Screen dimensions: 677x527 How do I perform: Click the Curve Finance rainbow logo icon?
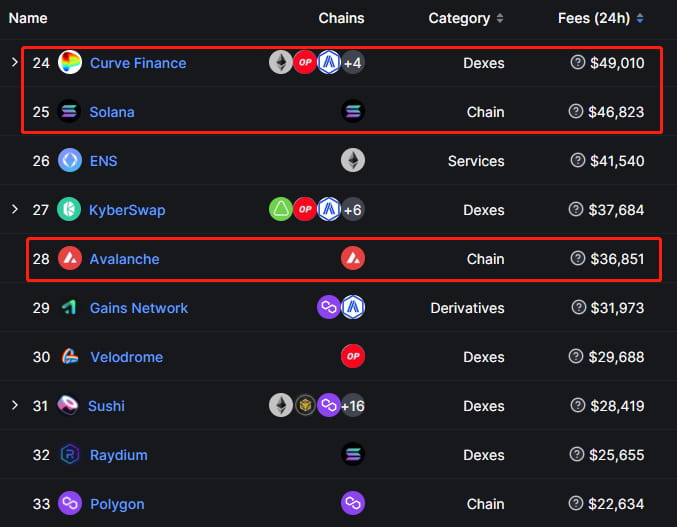pos(70,63)
